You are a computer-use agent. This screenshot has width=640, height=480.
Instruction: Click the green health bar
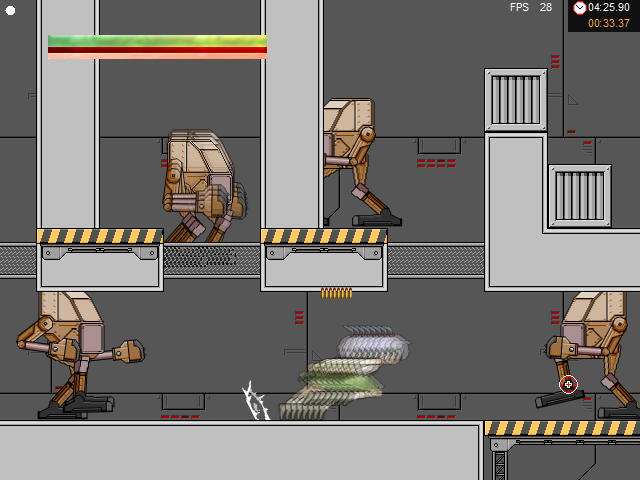pyautogui.click(x=157, y=41)
